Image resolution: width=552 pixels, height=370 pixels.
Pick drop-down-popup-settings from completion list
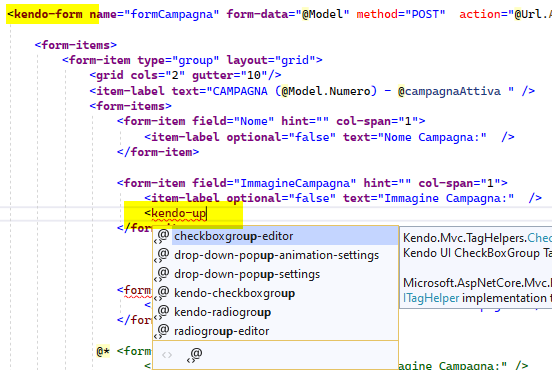pyautogui.click(x=276, y=274)
